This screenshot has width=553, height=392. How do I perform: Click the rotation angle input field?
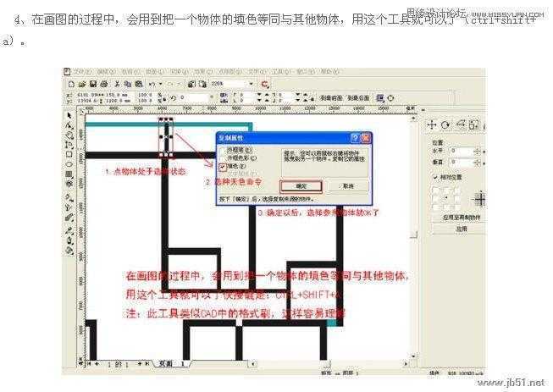click(x=194, y=97)
